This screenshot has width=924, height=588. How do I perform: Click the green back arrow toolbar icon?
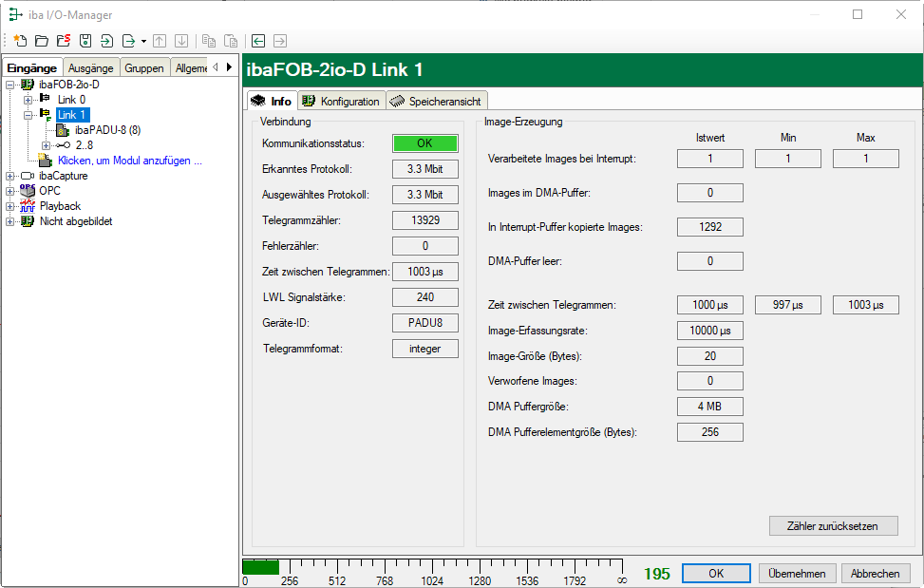(x=258, y=41)
